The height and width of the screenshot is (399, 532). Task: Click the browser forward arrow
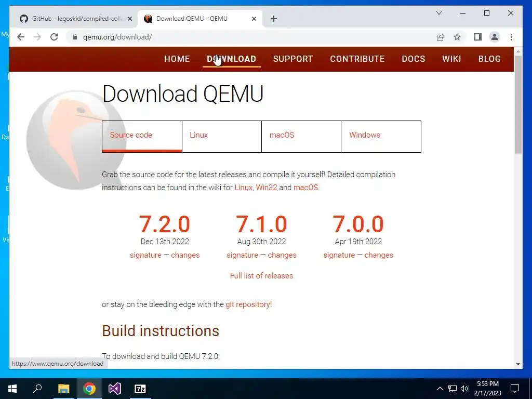click(37, 37)
